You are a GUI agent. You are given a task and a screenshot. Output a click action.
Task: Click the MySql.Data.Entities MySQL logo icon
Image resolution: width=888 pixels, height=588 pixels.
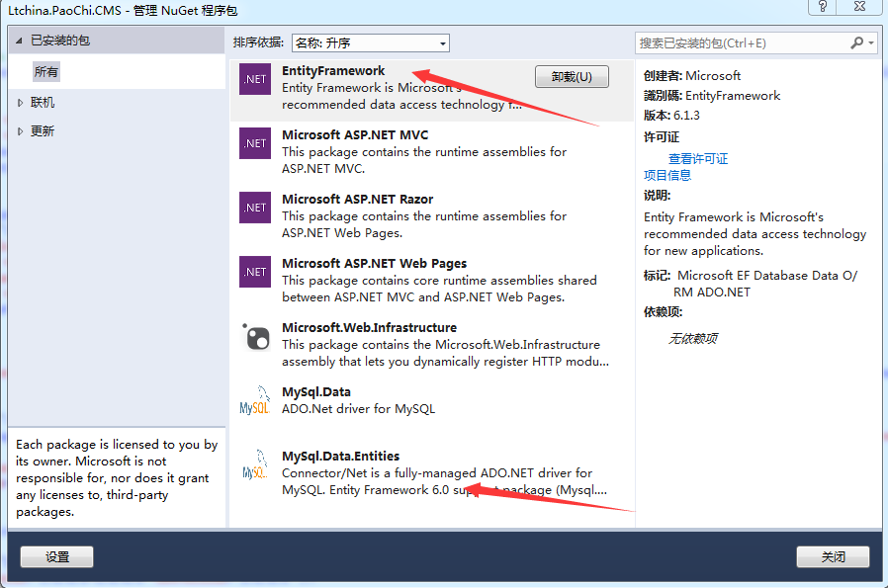point(255,464)
